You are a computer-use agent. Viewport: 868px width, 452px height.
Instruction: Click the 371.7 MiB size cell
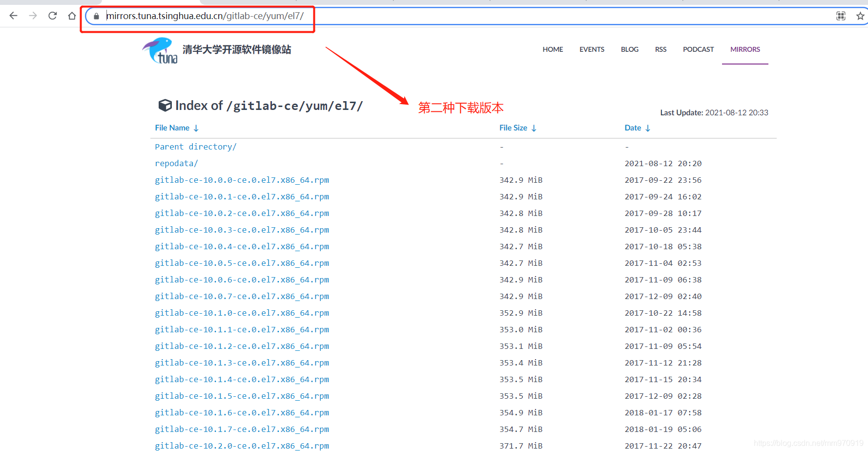(521, 446)
